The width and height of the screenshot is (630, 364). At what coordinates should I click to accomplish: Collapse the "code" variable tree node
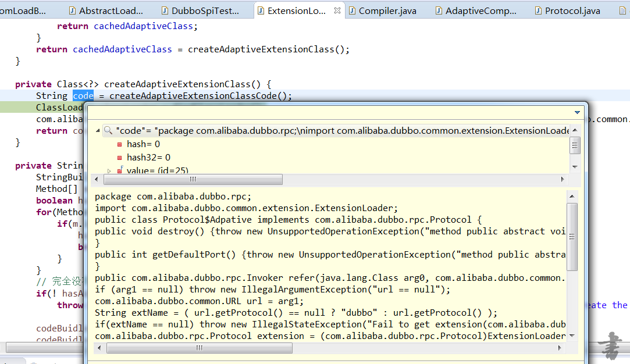click(x=98, y=131)
